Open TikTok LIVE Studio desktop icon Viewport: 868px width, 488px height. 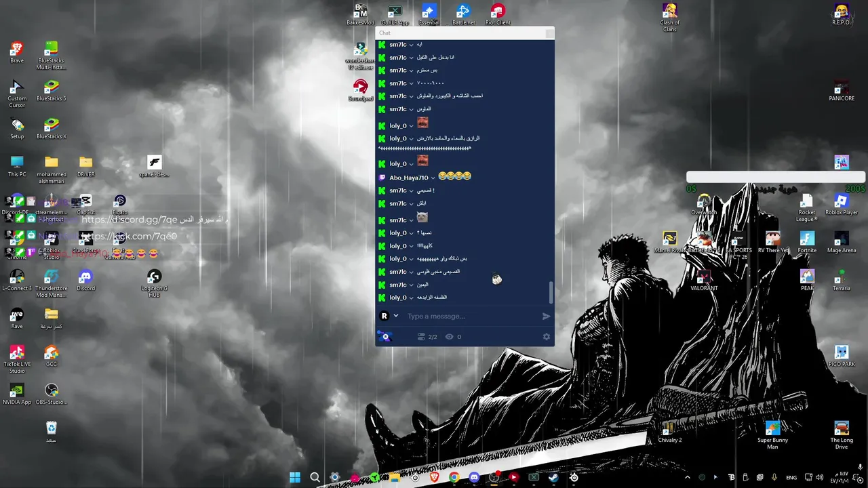tap(17, 359)
